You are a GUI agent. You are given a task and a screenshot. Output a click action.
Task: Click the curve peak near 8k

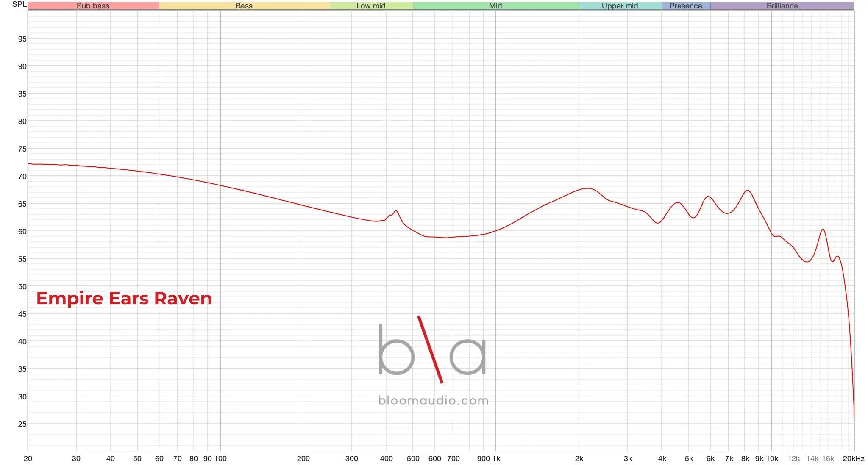[x=748, y=191]
